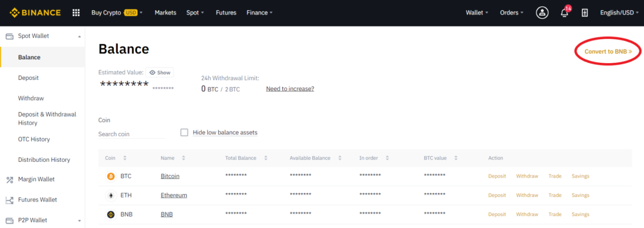Screen dimensions: 644x228
Task: Click Withdraw in the BTC row
Action: click(527, 176)
